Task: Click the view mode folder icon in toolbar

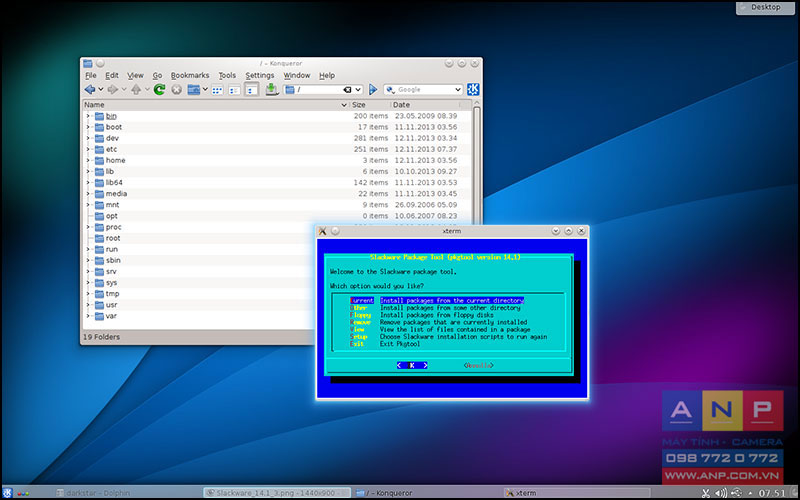Action: [x=193, y=90]
